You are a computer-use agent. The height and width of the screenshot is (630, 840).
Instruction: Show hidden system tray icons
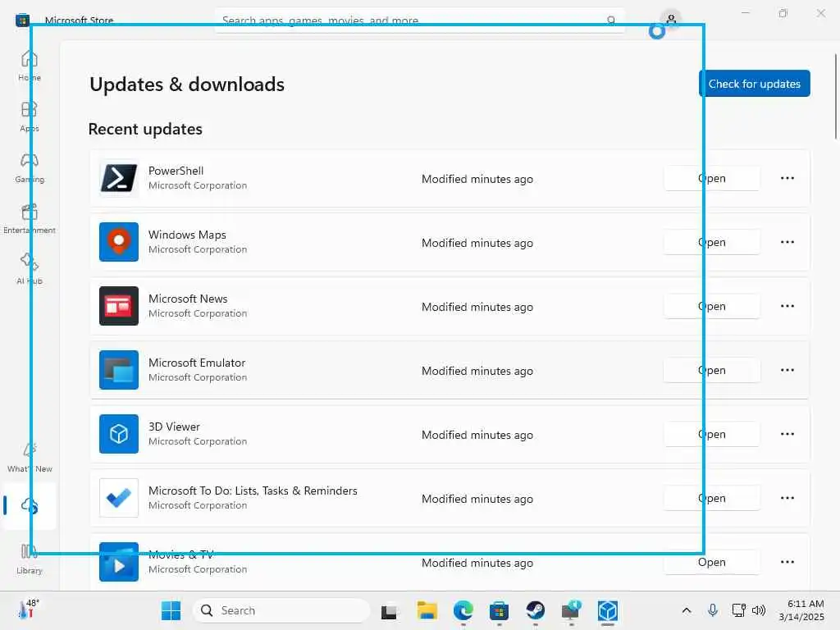pyautogui.click(x=687, y=610)
